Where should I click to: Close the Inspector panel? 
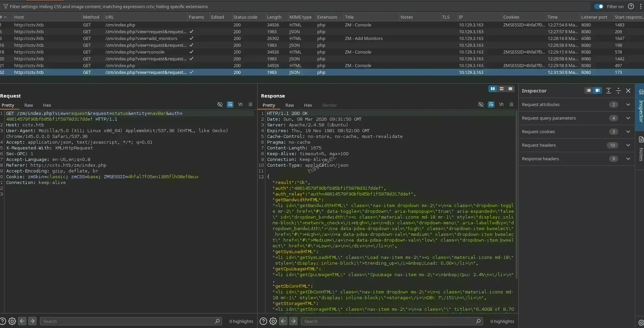coord(628,90)
